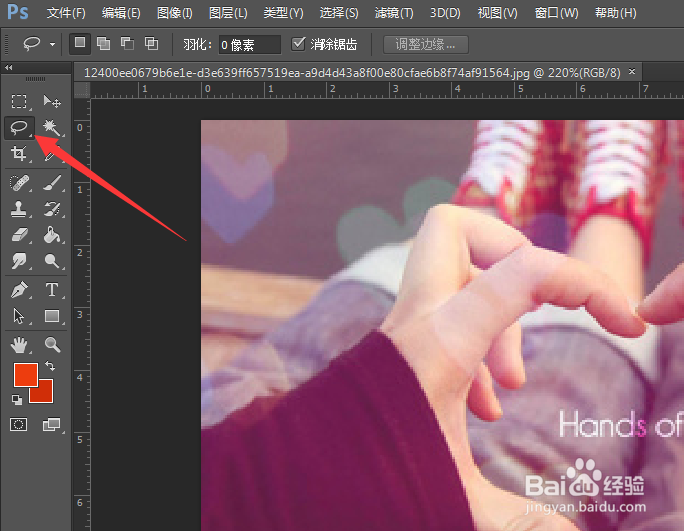Image resolution: width=684 pixels, height=531 pixels.
Task: Select the Pen tool
Action: [x=19, y=290]
